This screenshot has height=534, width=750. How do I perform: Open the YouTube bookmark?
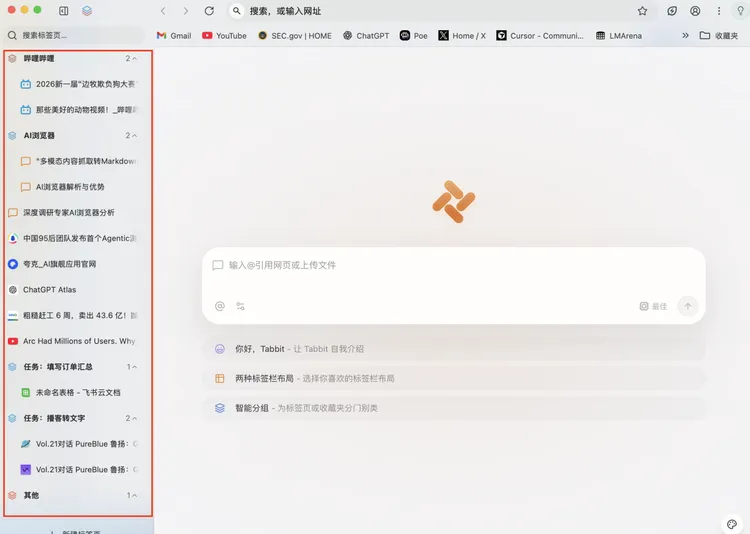(x=224, y=35)
